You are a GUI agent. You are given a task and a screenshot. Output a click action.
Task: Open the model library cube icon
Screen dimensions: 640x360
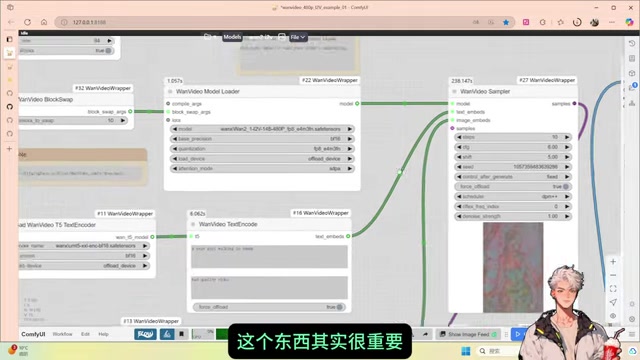click(632, 73)
